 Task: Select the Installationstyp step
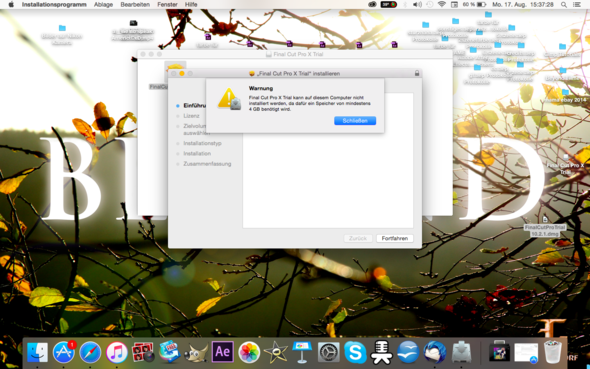pos(202,143)
